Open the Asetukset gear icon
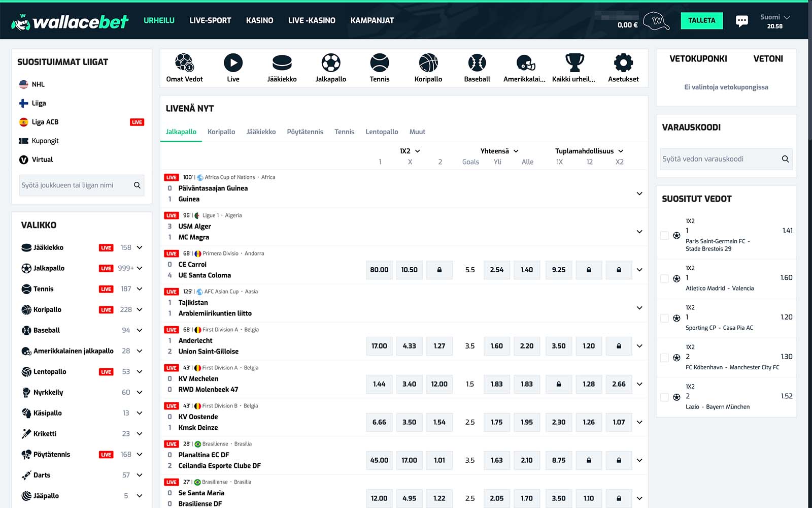812x508 pixels. 623,63
